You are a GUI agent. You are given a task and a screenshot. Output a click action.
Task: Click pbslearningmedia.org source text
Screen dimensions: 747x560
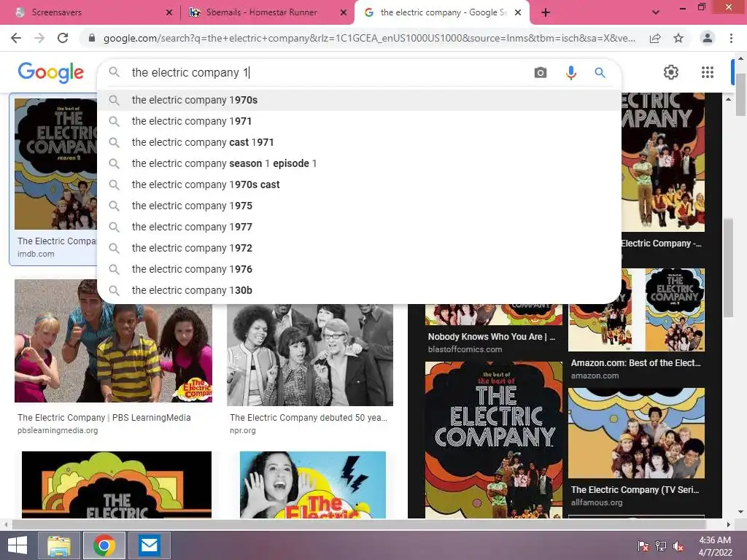pos(58,430)
